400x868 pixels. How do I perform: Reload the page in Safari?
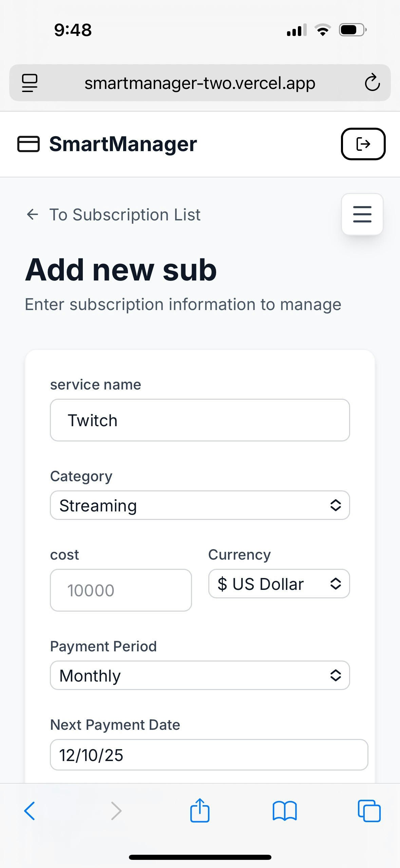(x=372, y=83)
